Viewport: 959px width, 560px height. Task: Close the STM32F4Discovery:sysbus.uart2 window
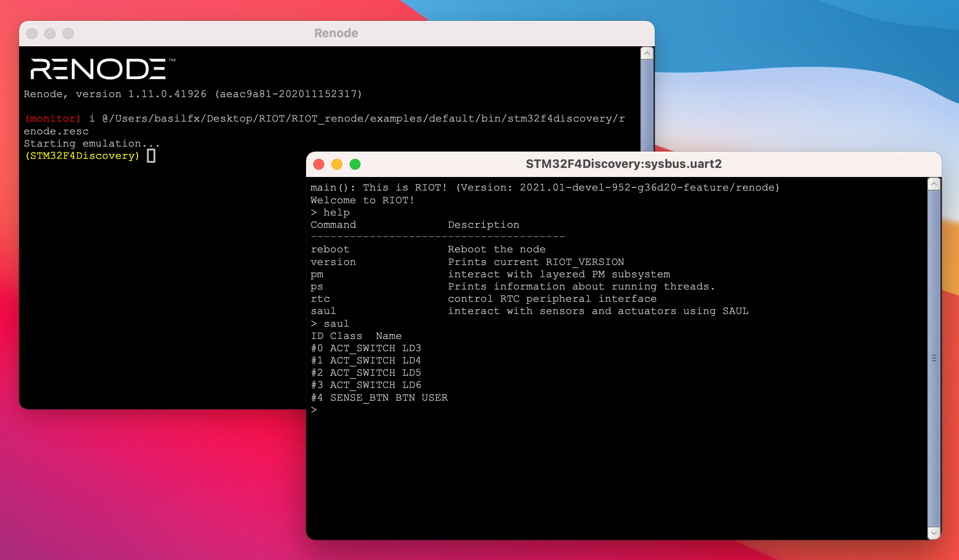point(319,164)
